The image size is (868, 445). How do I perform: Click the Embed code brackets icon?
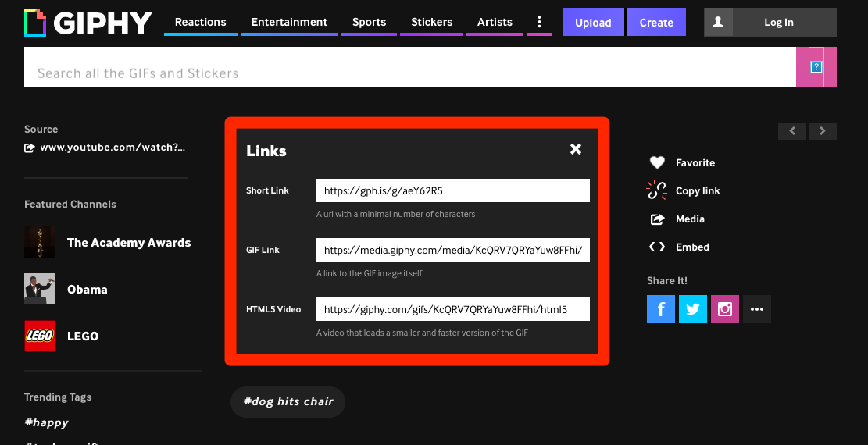[657, 247]
